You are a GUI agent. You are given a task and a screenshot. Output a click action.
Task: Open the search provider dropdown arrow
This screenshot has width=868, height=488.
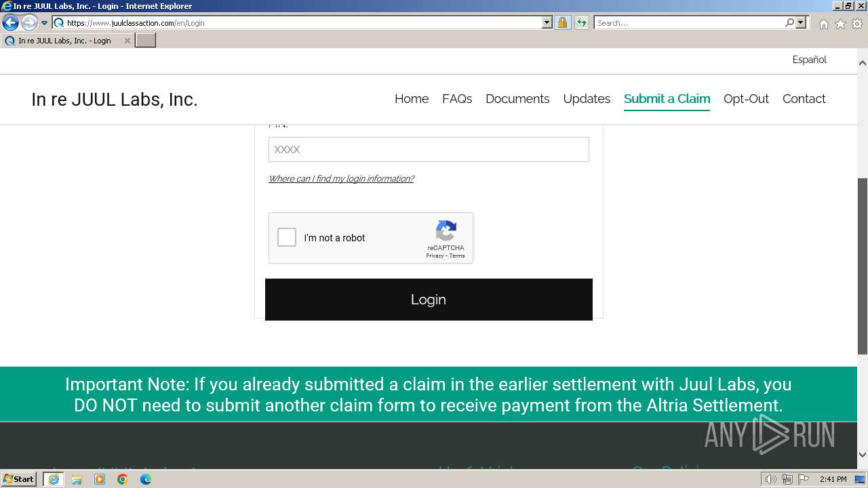pos(801,23)
